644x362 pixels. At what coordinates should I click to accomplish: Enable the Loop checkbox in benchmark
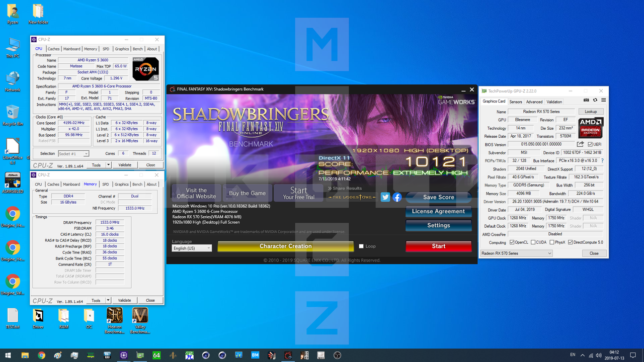point(361,246)
